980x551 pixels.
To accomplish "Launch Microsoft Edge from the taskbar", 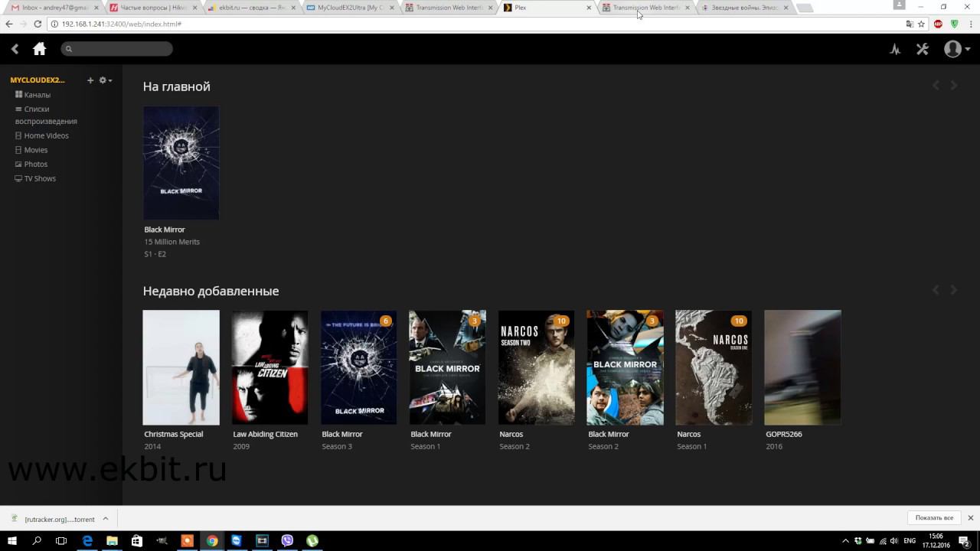I will 88,541.
